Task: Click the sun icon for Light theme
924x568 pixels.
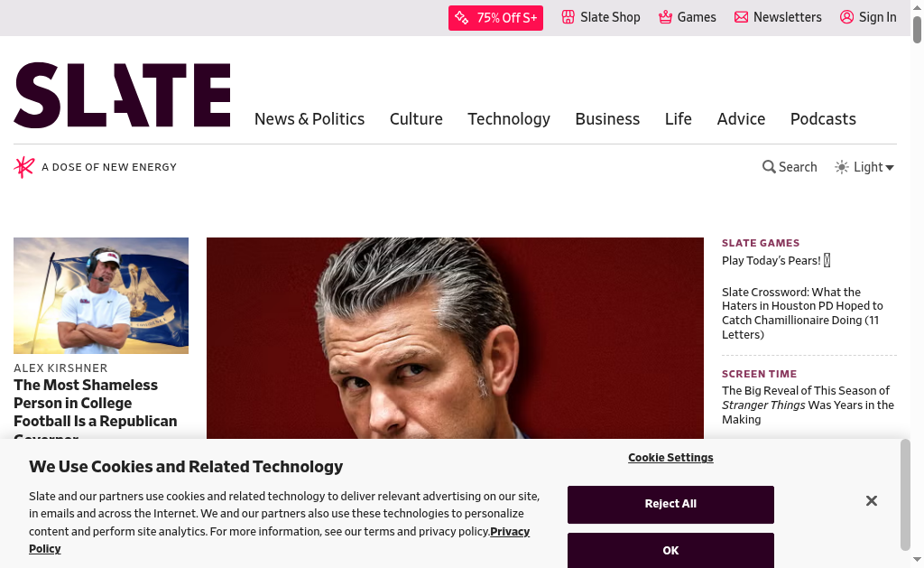Action: click(842, 167)
